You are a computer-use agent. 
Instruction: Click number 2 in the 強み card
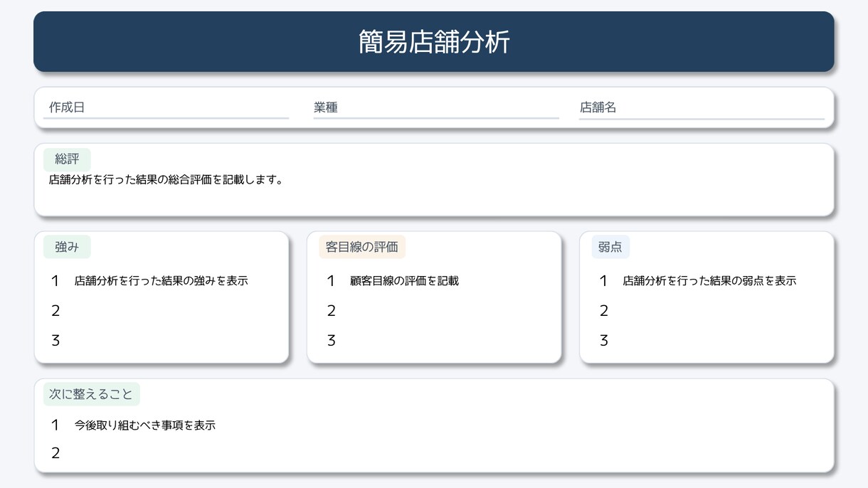(x=55, y=311)
